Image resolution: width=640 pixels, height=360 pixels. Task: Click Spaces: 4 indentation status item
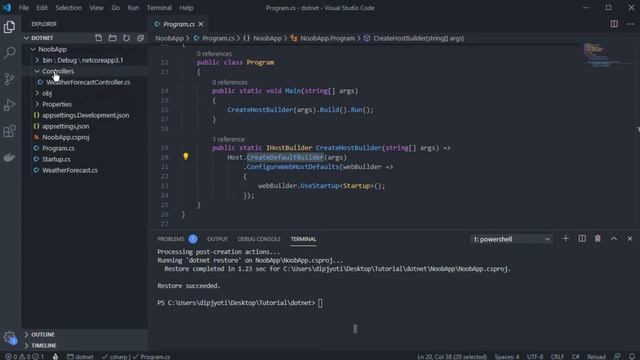507,356
